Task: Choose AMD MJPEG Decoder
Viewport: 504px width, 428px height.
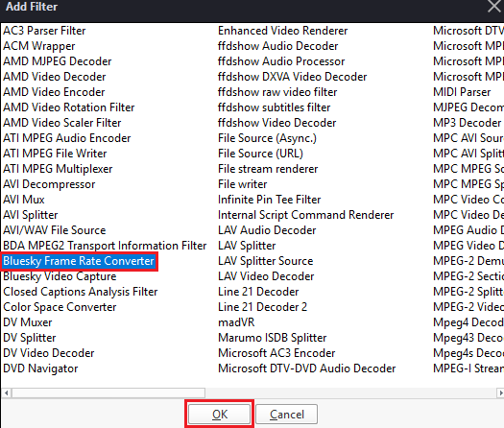Action: click(x=58, y=61)
